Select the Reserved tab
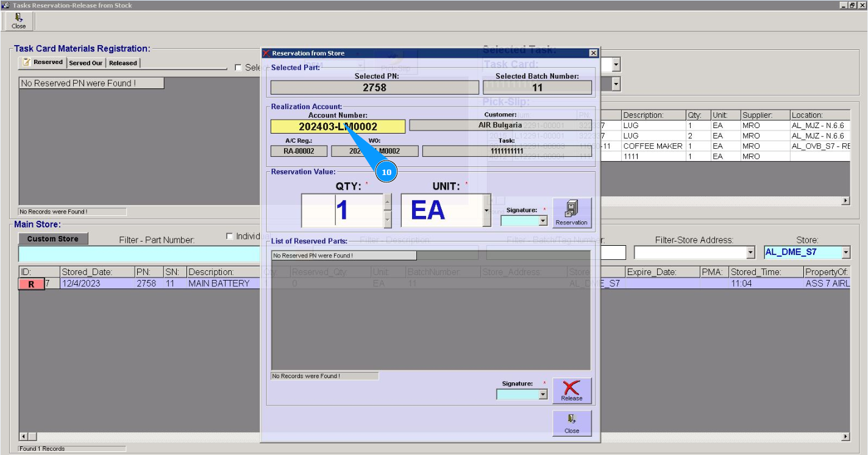Screen dimensions: 868x455 coord(43,62)
